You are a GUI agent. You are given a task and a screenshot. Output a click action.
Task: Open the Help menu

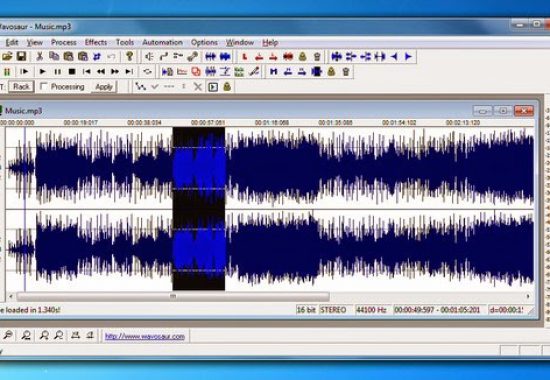[270, 42]
